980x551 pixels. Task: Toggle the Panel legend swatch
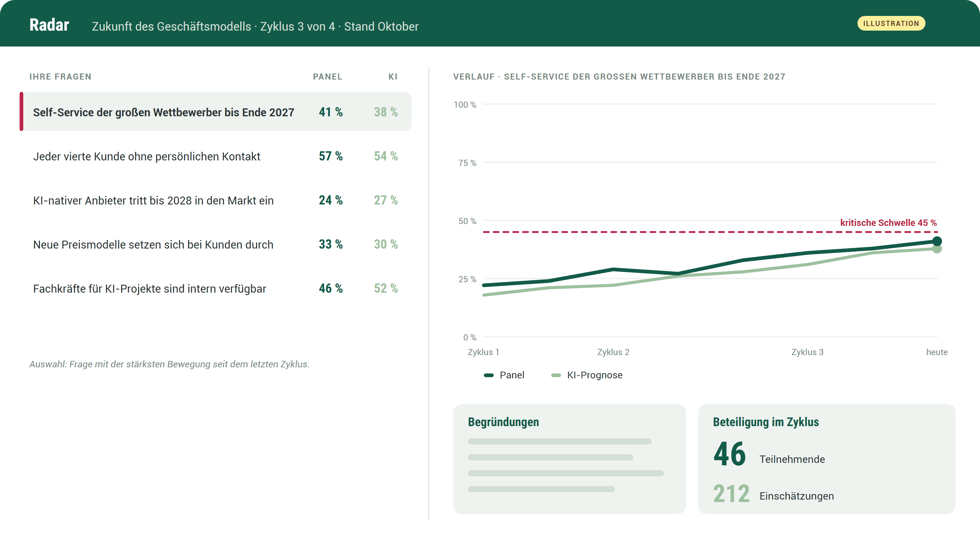(x=489, y=375)
